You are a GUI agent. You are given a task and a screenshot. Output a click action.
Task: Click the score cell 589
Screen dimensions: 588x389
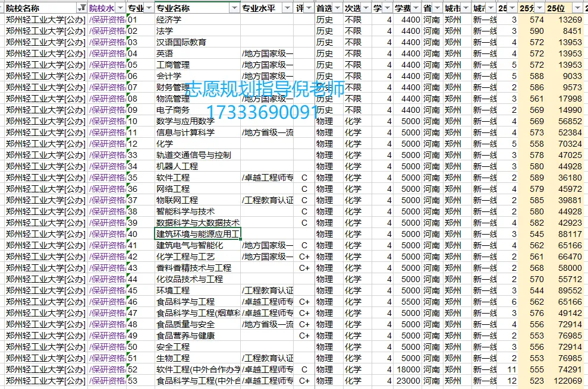click(x=532, y=178)
